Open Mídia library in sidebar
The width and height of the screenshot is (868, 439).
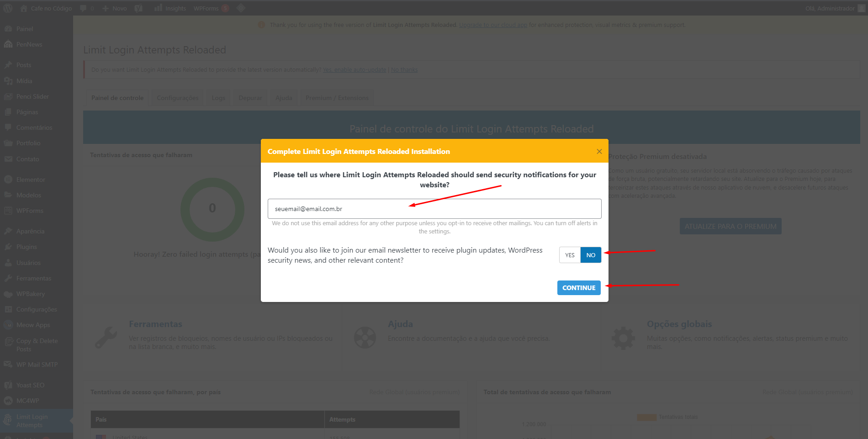point(24,81)
